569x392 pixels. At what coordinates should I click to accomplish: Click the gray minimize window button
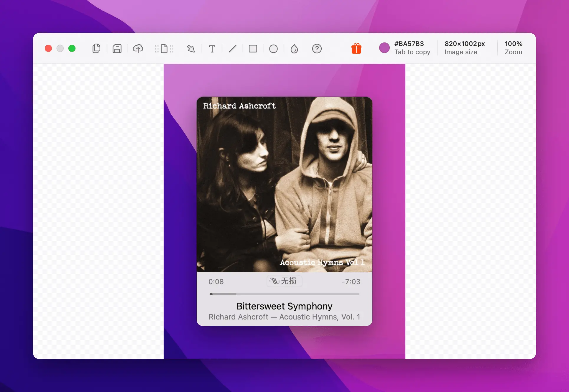tap(60, 48)
